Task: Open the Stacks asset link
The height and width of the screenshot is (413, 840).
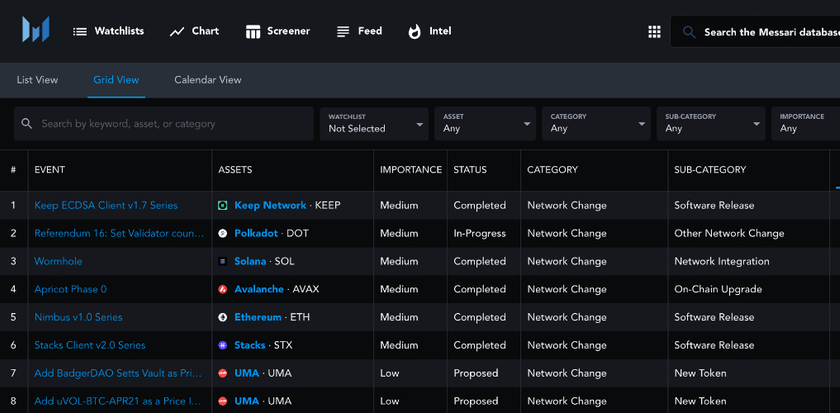Action: pos(250,346)
